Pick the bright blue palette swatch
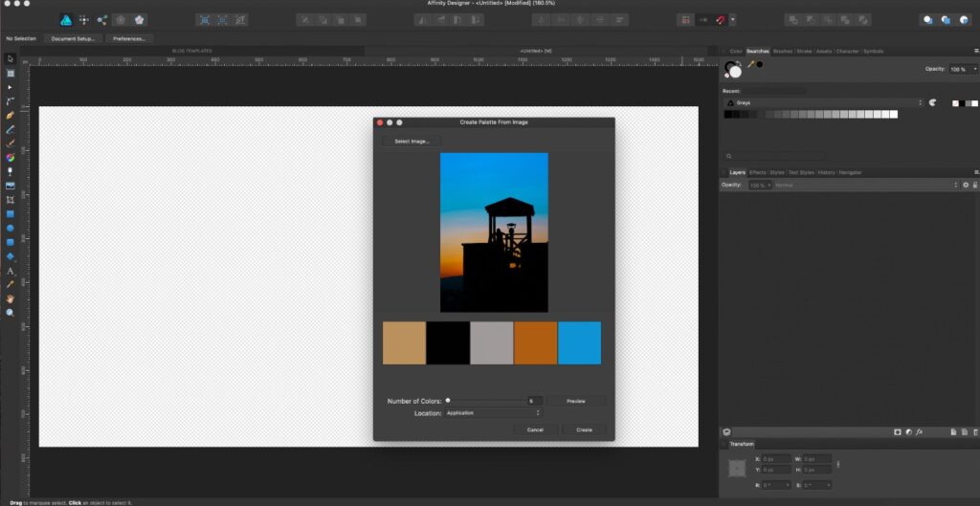980x506 pixels. click(x=579, y=343)
